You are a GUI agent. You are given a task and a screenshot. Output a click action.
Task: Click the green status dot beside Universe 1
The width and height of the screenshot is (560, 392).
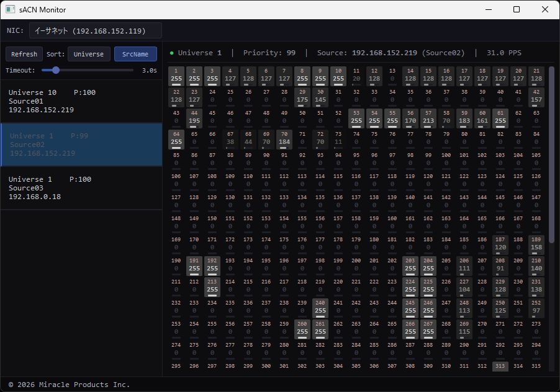click(171, 53)
